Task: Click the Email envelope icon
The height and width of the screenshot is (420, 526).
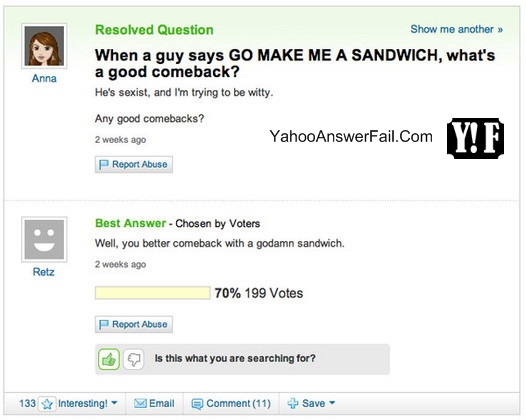Action: (140, 403)
